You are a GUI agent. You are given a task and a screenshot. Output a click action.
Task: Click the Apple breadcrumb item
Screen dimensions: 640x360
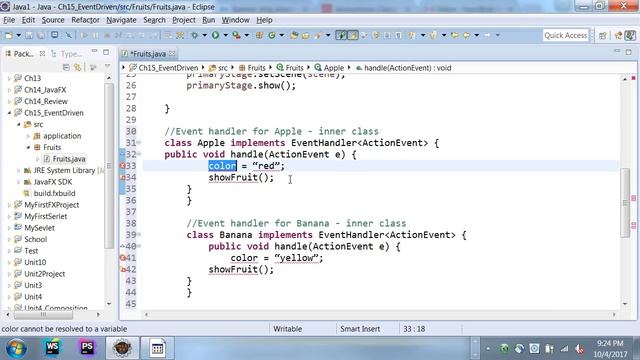click(x=329, y=68)
